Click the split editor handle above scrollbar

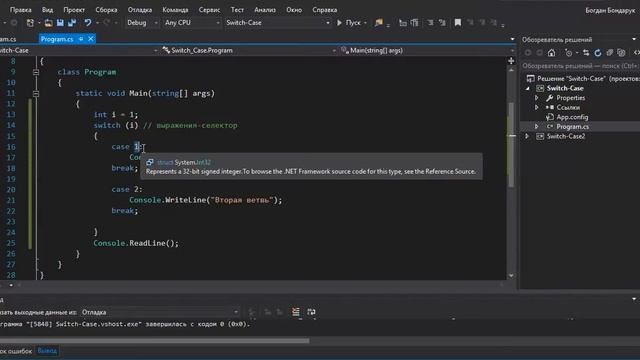(x=511, y=61)
